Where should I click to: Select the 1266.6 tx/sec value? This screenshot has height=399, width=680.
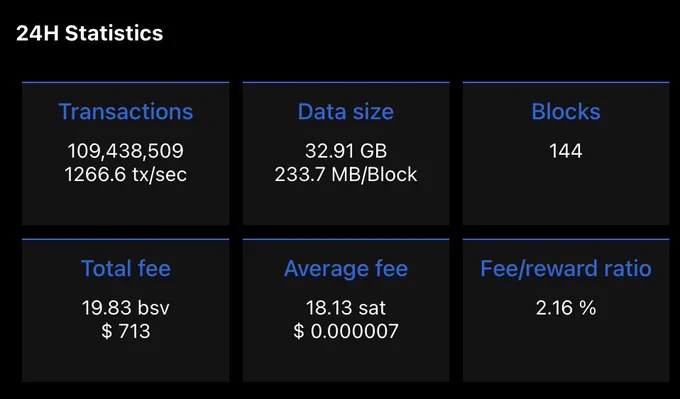(x=126, y=174)
